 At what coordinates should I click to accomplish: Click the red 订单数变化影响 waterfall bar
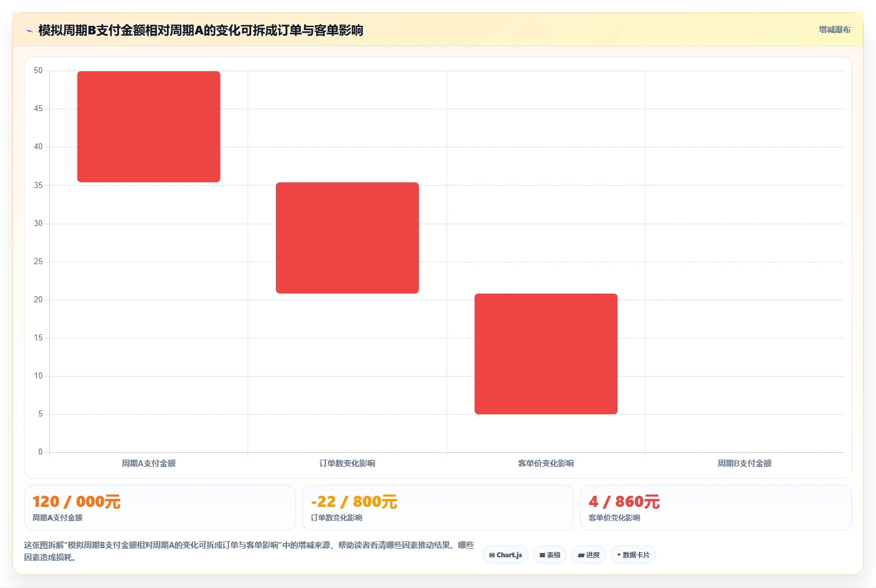pos(347,238)
